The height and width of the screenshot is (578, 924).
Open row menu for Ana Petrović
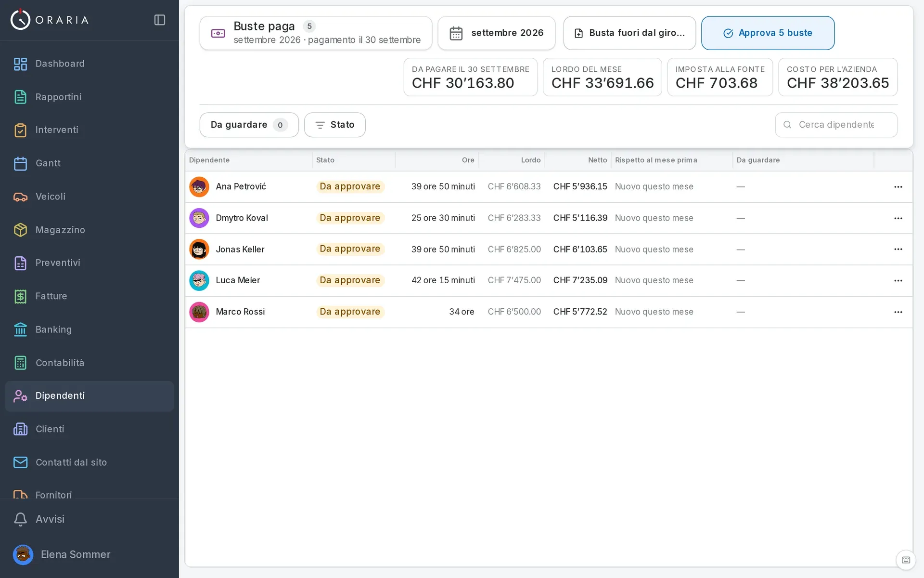[898, 187]
